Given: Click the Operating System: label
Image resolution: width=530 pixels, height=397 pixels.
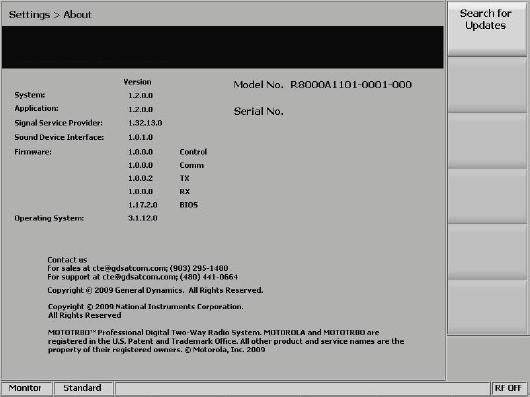Looking at the screenshot, I should [49, 218].
